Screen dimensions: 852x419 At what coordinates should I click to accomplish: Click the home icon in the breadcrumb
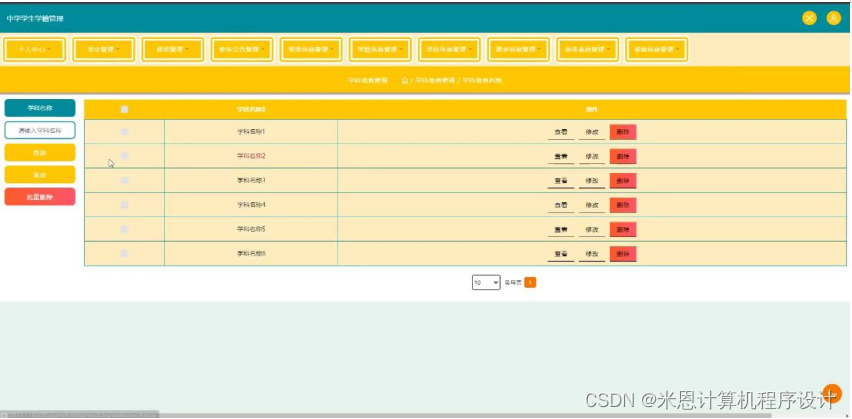[405, 80]
